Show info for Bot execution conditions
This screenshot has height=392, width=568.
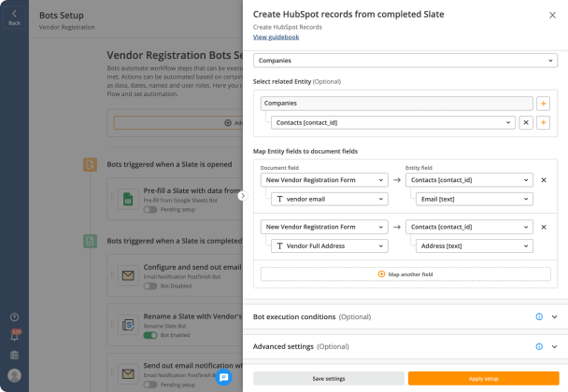539,316
